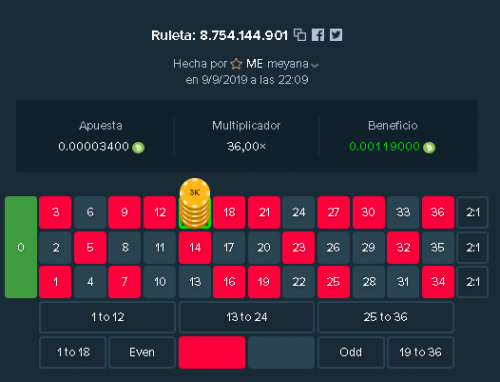
Task: Share bet on Facebook
Action: pyautogui.click(x=318, y=35)
